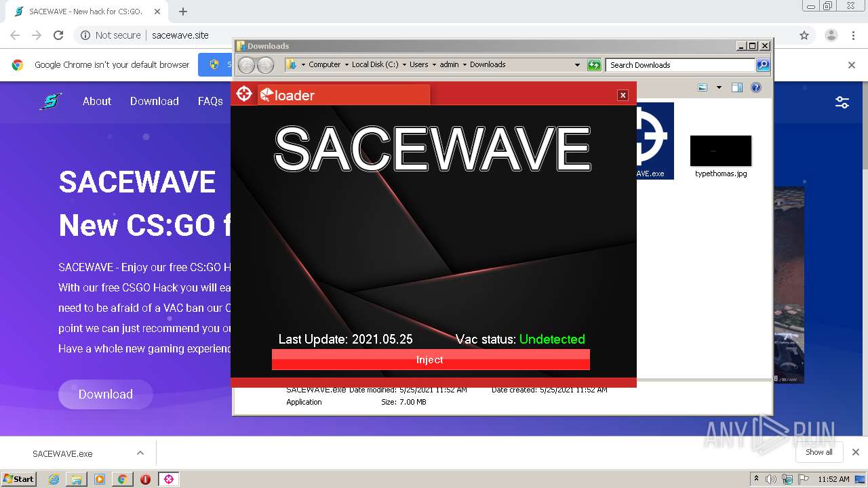868x488 pixels.
Task: Click the Action Center flag tray icon
Action: click(804, 479)
